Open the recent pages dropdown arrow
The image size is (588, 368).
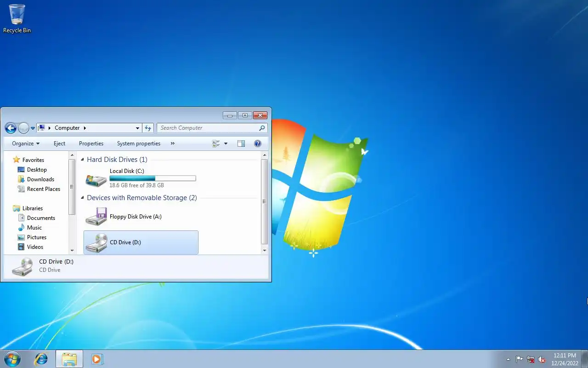pyautogui.click(x=33, y=128)
